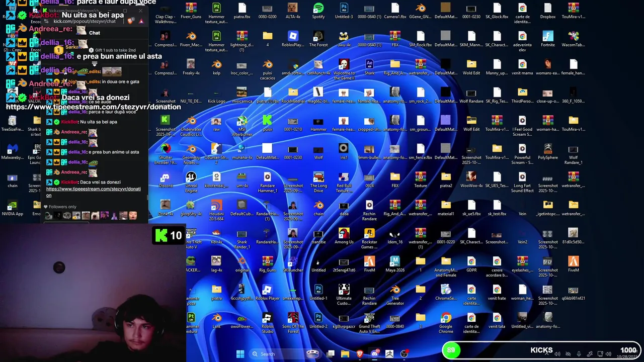Image resolution: width=644 pixels, height=362 pixels.
Task: Open the Long Fart Sound Effect file
Action: [x=522, y=182]
